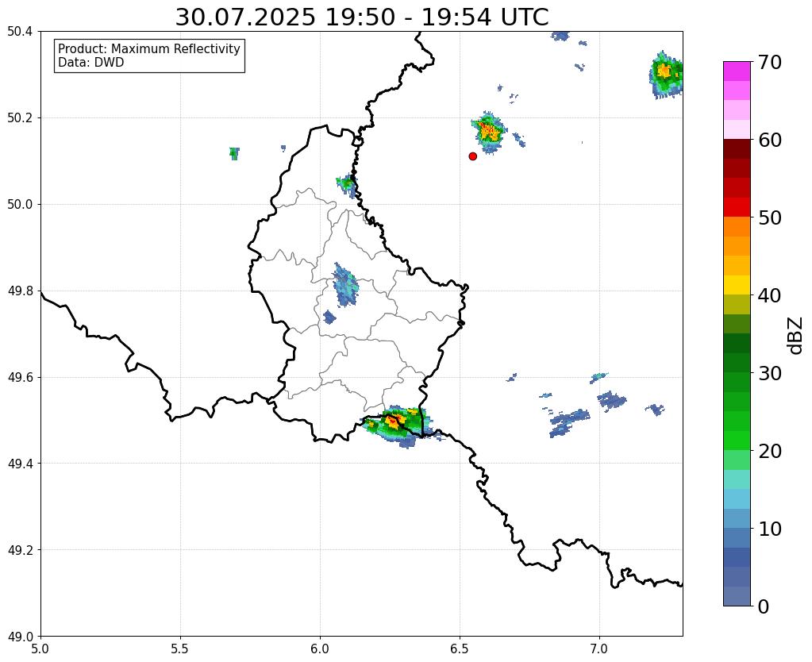Image resolution: width=812 pixels, height=662 pixels.
Task: Click the storm cell north of the red dot
Action: pyautogui.click(x=488, y=132)
